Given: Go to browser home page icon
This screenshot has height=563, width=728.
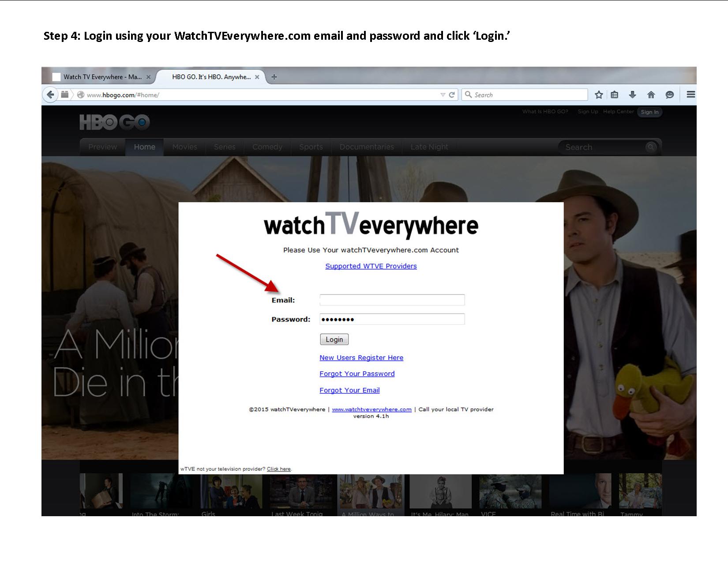Looking at the screenshot, I should pos(651,94).
